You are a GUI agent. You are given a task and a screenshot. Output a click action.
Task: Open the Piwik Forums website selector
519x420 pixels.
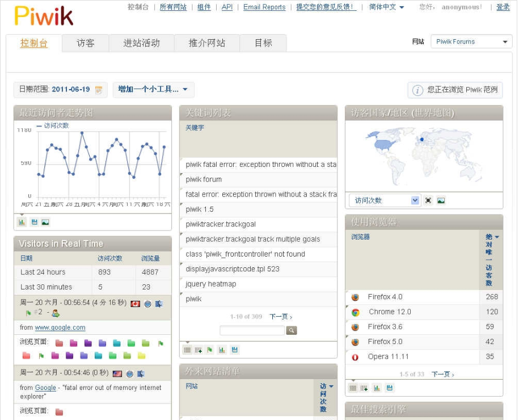(471, 41)
